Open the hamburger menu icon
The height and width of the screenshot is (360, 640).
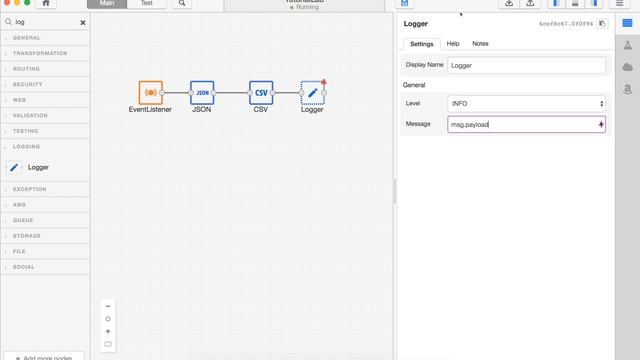pos(619,3)
